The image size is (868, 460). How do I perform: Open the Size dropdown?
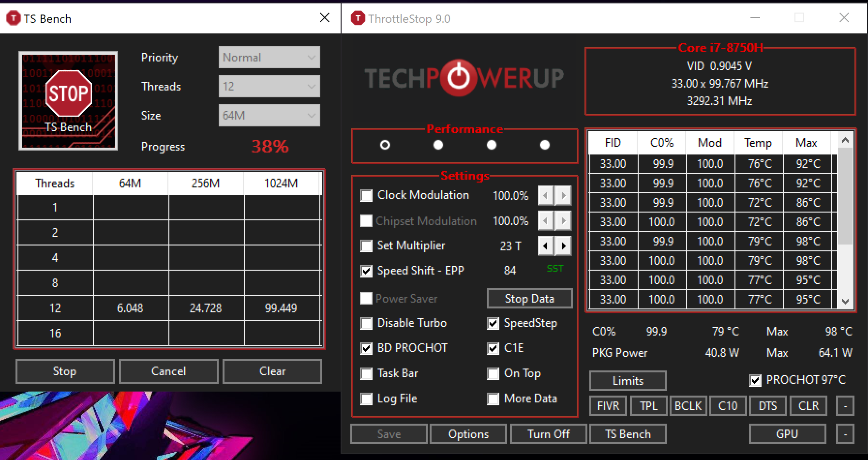point(269,115)
